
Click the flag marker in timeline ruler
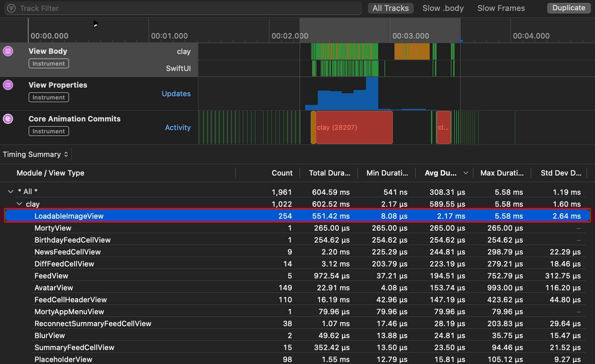(96, 24)
